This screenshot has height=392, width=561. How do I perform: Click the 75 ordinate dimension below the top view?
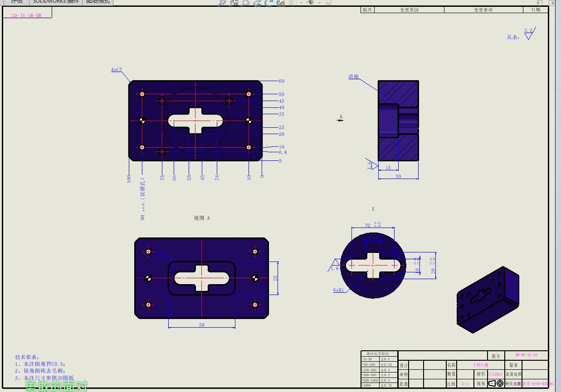click(162, 177)
